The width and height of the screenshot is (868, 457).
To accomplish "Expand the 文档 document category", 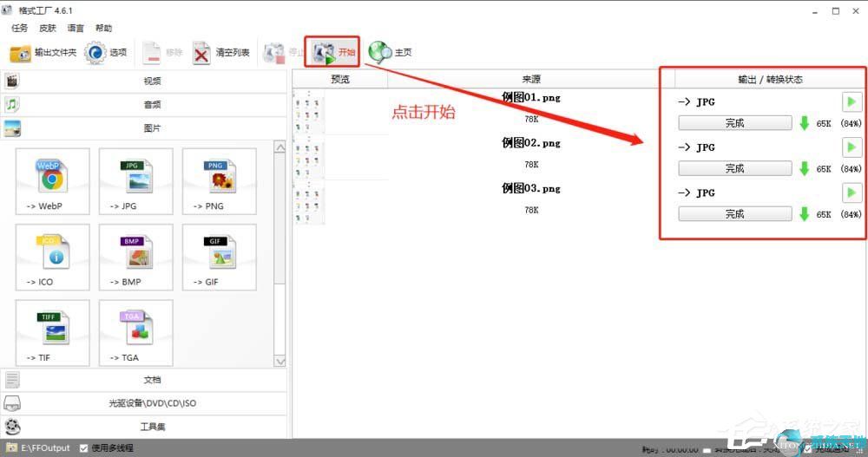I will [x=144, y=380].
